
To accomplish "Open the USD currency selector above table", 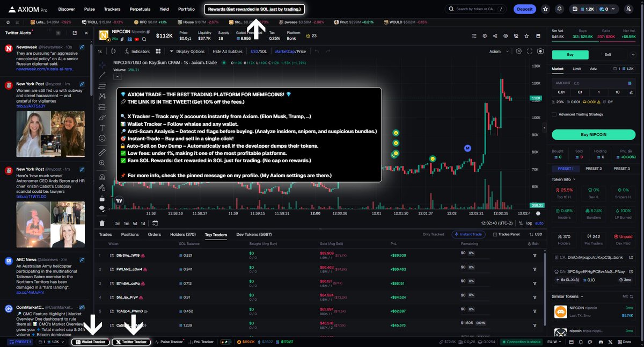I will [536, 234].
